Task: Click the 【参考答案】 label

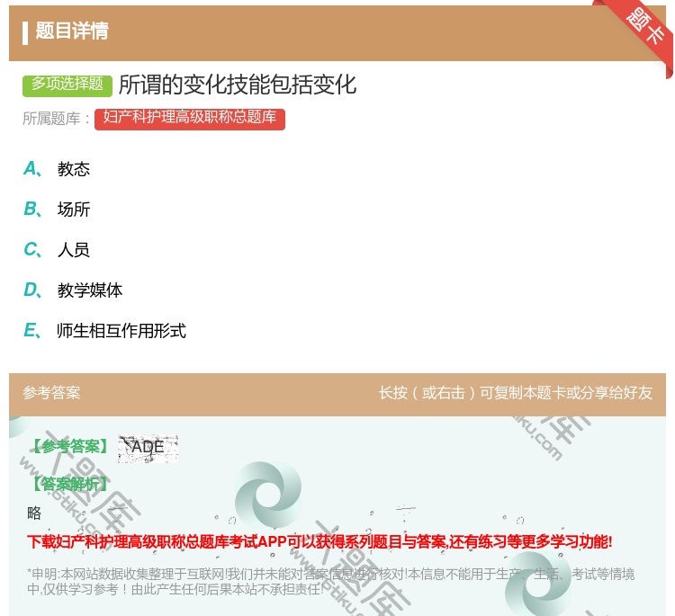Action: pos(69,447)
